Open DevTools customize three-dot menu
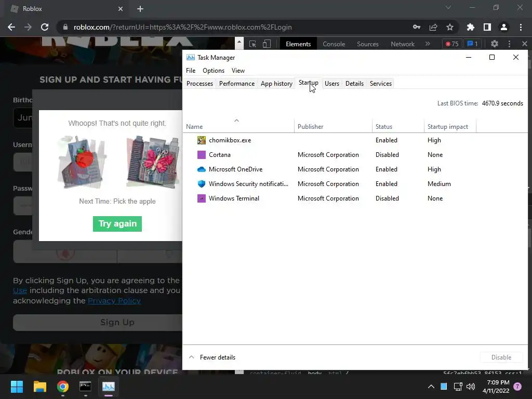 (509, 44)
